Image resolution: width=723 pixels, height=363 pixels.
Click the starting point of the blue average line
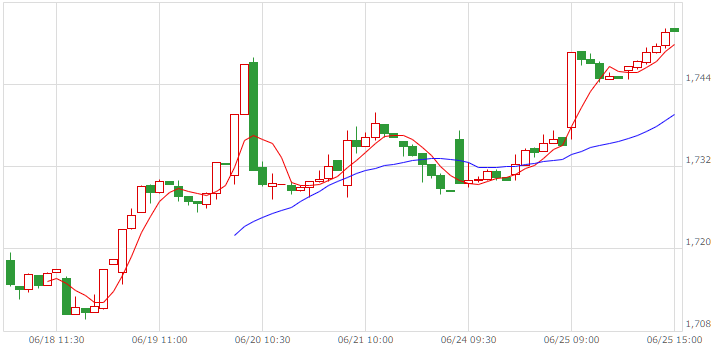pos(235,235)
